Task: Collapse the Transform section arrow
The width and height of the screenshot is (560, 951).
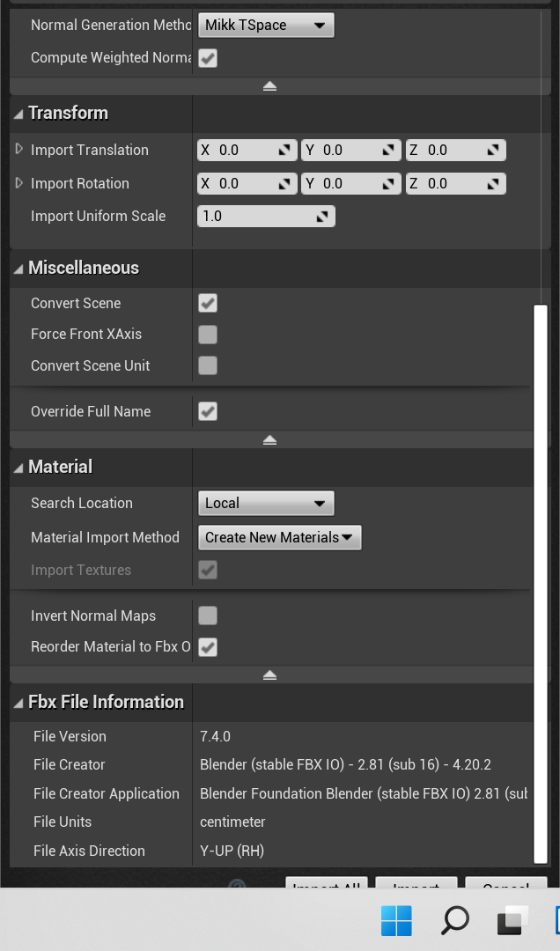Action: [18, 114]
